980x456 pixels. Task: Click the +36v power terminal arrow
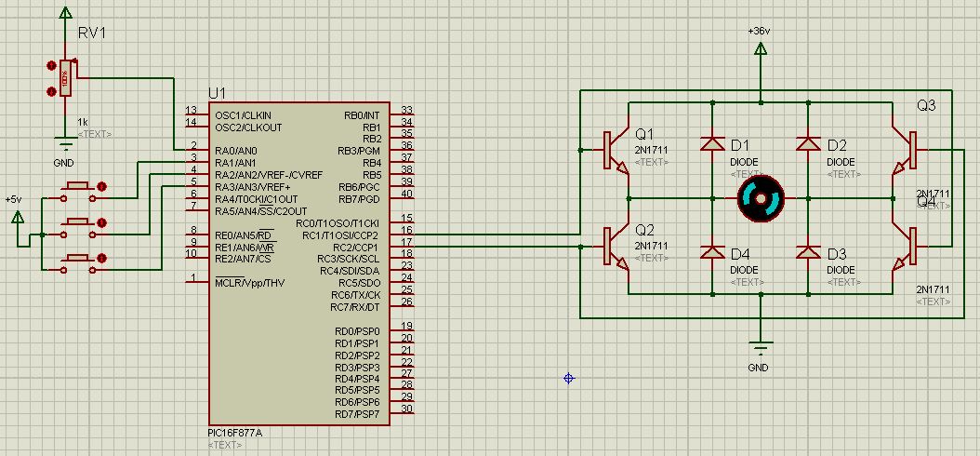[x=761, y=48]
